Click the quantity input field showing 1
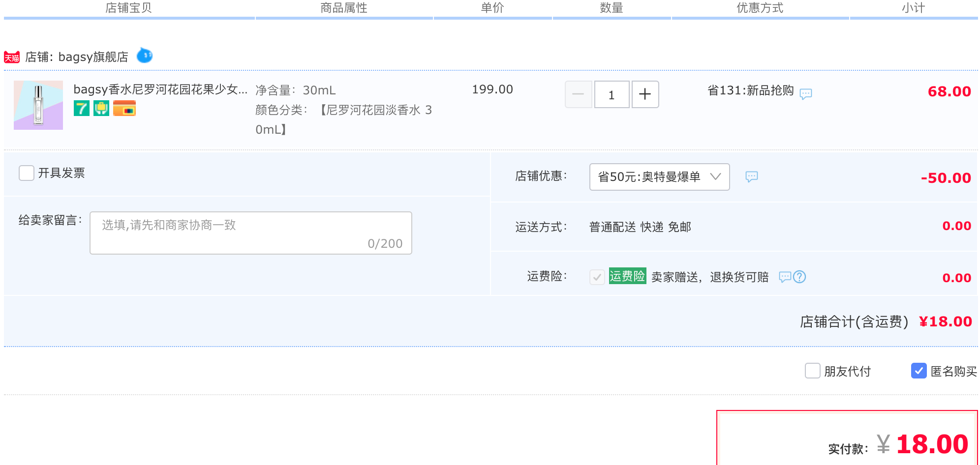 coord(612,94)
